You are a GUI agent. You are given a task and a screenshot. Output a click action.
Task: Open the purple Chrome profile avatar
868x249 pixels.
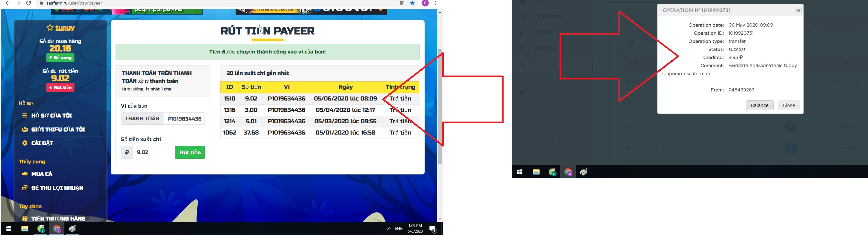[425, 3]
